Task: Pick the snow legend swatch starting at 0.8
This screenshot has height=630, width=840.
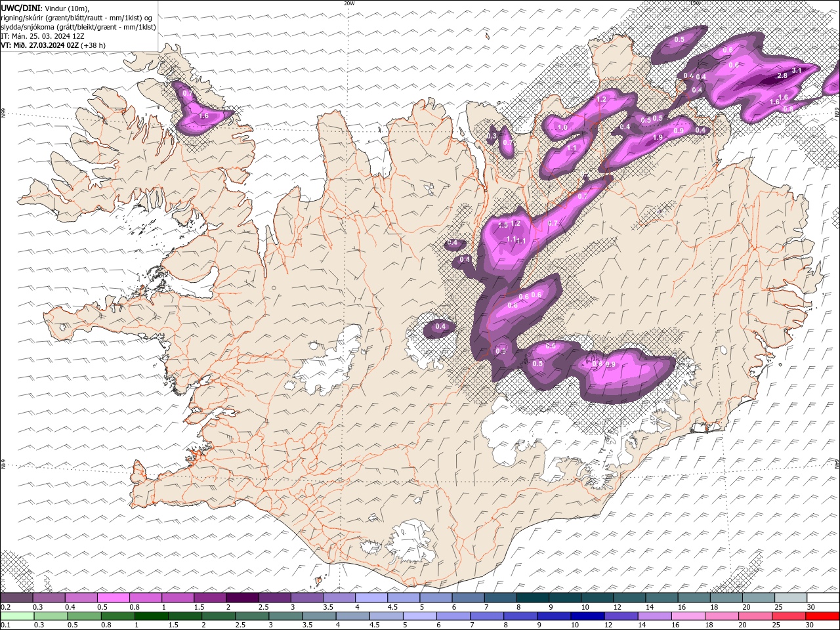Action: pyautogui.click(x=145, y=598)
